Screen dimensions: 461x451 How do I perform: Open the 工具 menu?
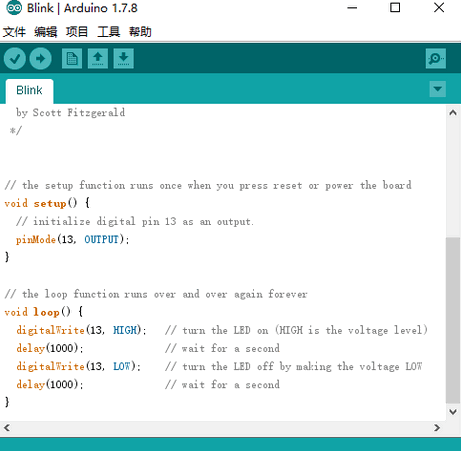click(109, 32)
